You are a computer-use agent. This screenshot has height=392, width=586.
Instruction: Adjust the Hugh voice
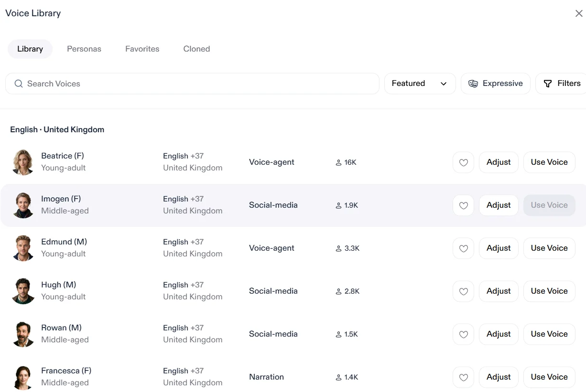coord(499,291)
